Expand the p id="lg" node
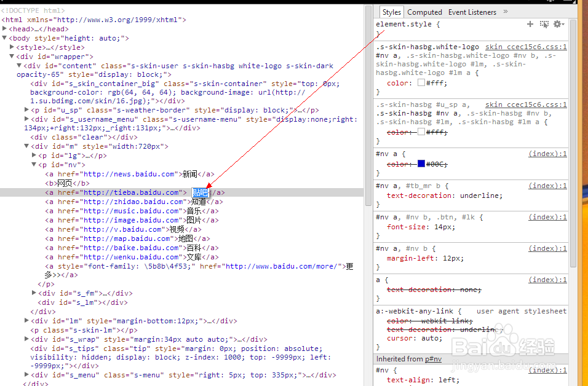 tap(34, 155)
